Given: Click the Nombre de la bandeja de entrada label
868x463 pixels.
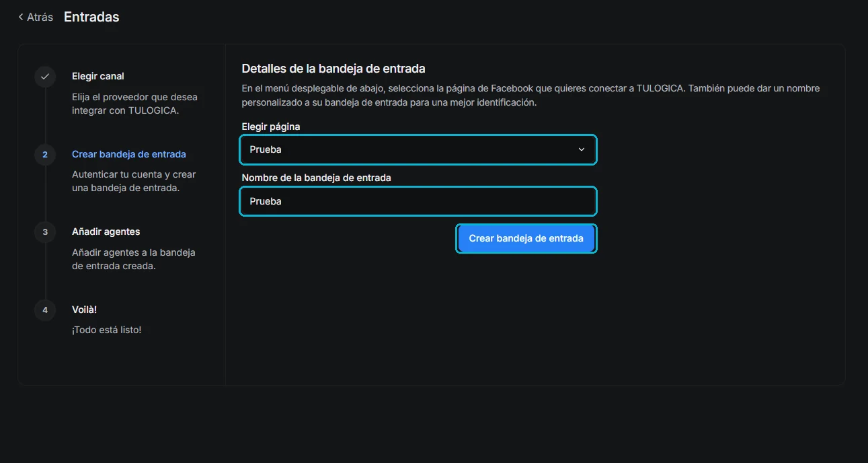Looking at the screenshot, I should 317,178.
